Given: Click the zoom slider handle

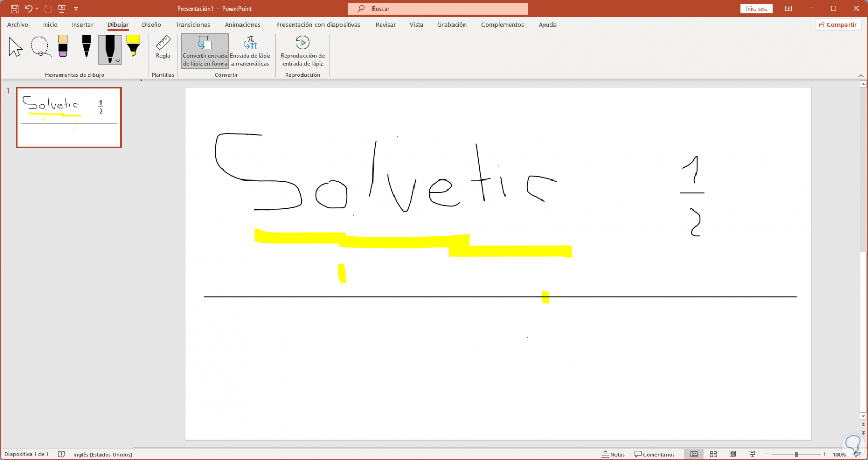Looking at the screenshot, I should pyautogui.click(x=796, y=454).
